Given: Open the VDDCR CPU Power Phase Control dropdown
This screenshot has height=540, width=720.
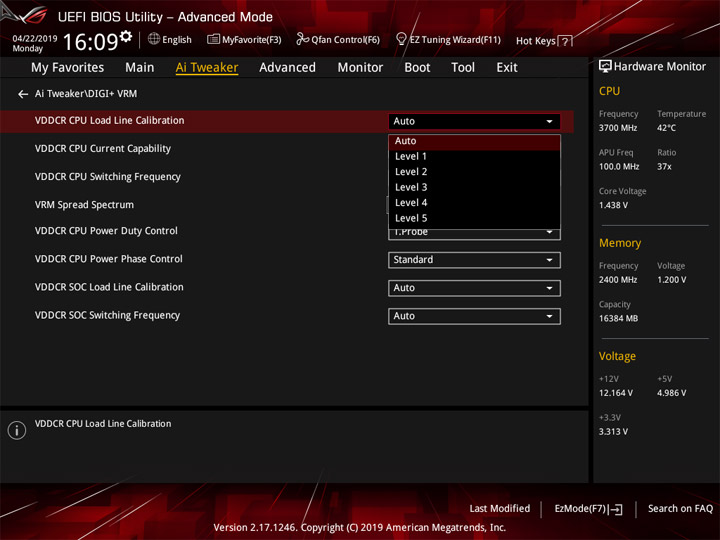Looking at the screenshot, I should click(474, 260).
